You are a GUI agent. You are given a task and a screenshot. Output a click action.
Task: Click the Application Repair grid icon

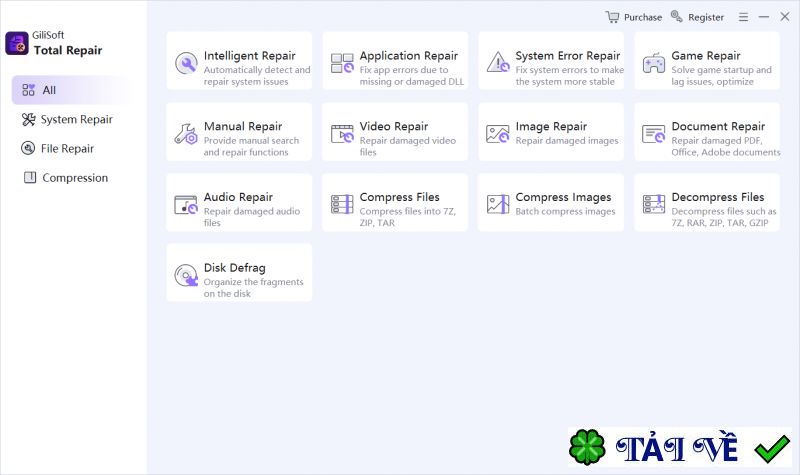[x=342, y=63]
